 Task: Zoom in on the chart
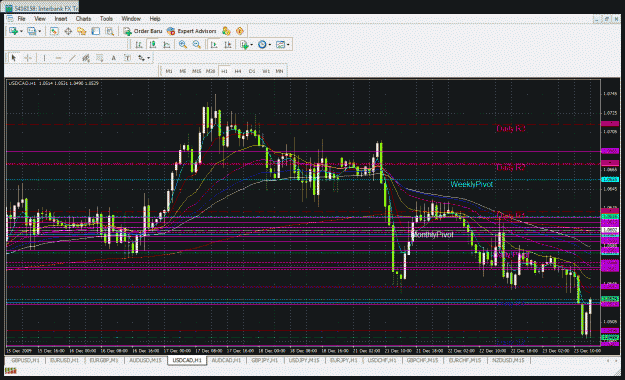(x=183, y=45)
